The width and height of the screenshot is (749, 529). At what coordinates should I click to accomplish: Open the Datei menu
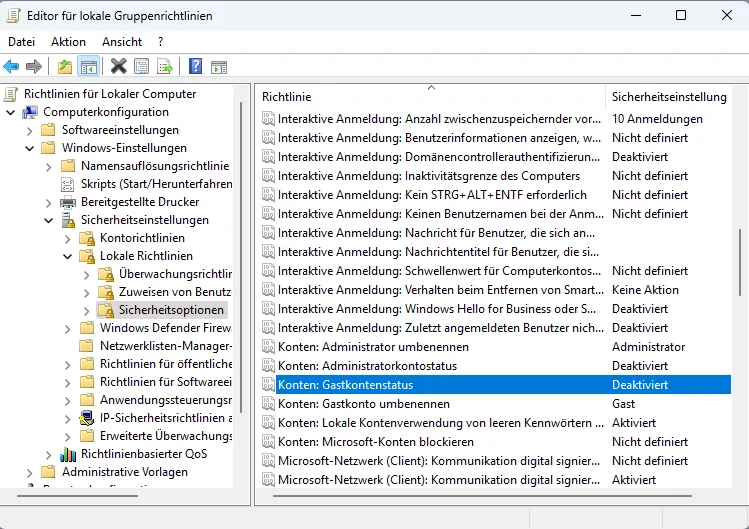pyautogui.click(x=21, y=42)
